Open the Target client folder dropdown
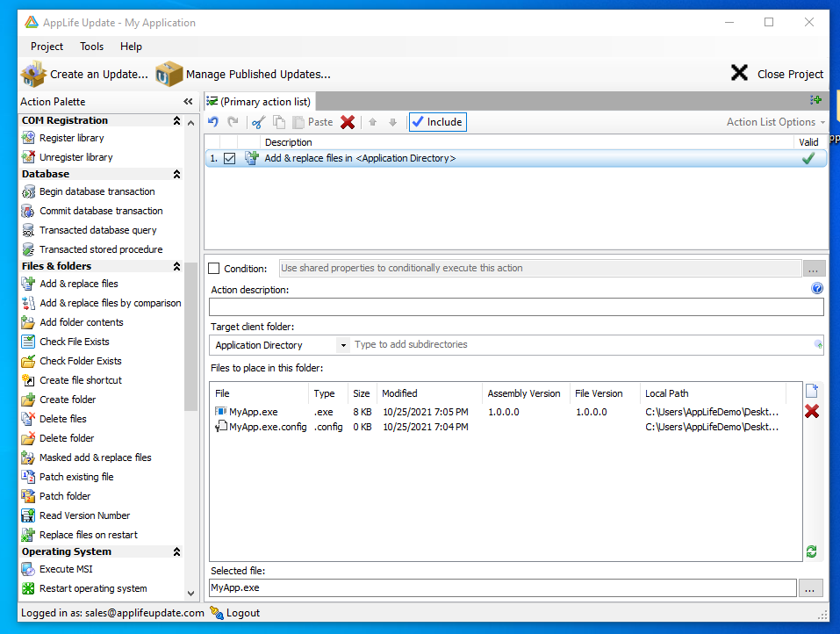The height and width of the screenshot is (634, 840). pos(343,345)
